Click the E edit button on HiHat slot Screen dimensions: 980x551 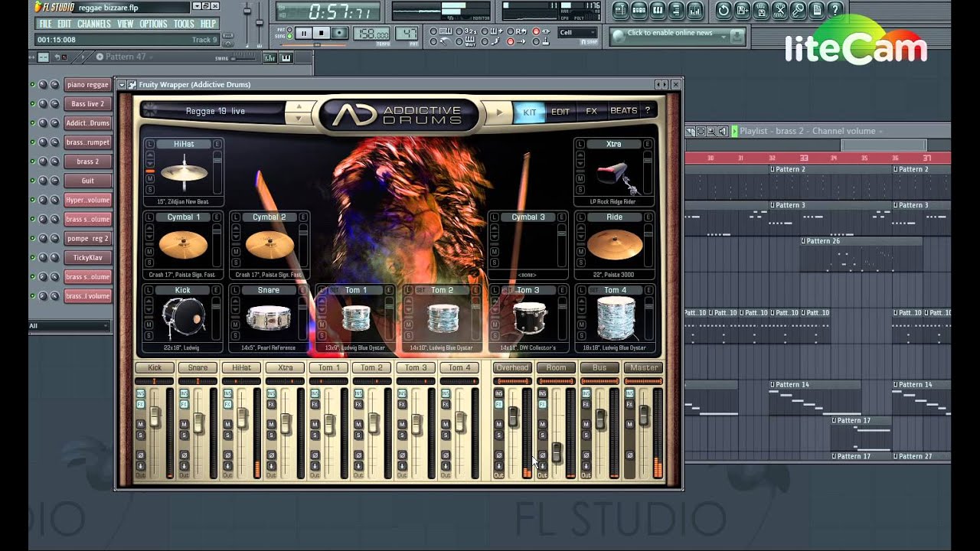[217, 144]
